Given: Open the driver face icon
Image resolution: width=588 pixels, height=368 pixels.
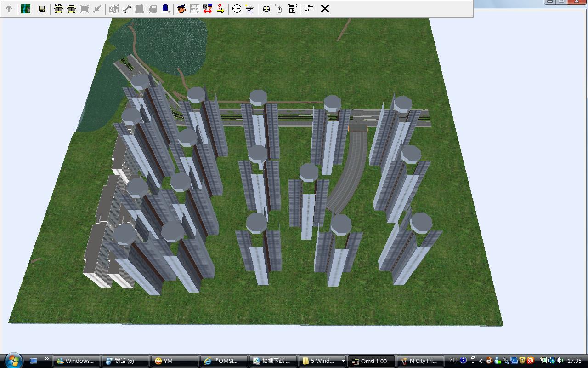Looking at the screenshot, I should coord(181,9).
